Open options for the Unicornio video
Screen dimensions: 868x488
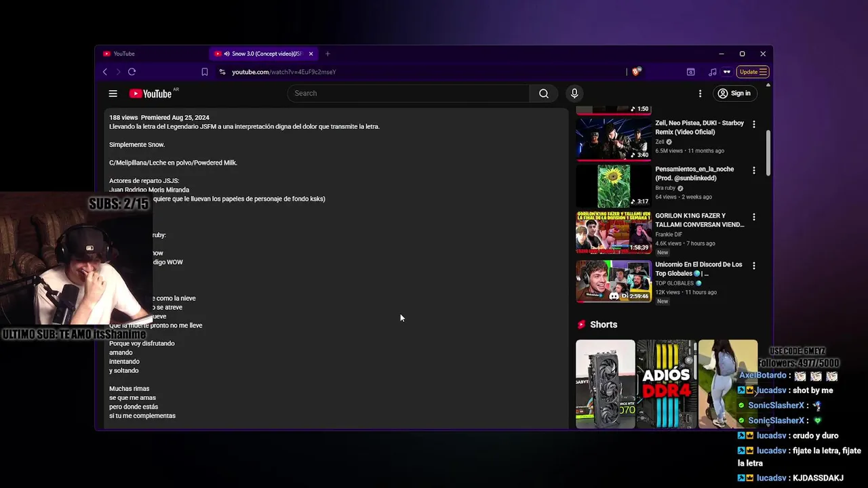[753, 266]
